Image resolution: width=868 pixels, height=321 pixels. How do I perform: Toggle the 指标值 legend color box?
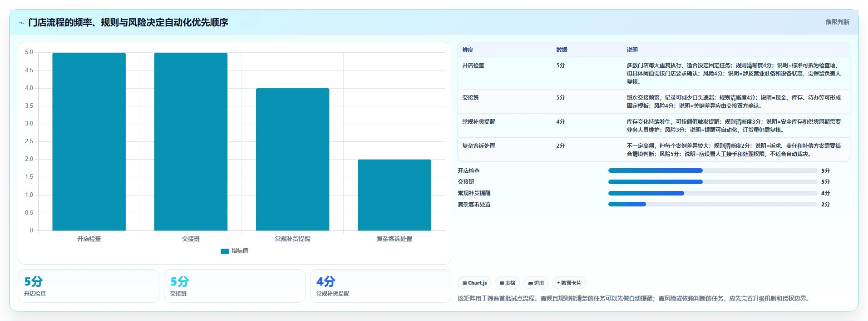pos(225,251)
